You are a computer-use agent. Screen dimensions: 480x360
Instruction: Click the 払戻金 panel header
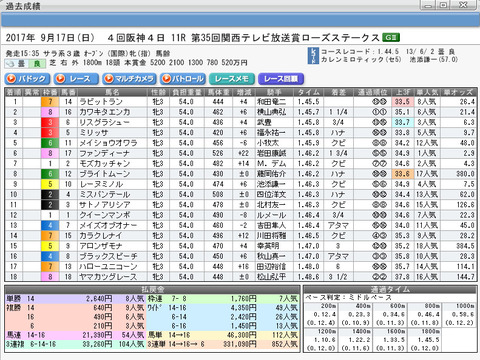[x=152, y=289]
